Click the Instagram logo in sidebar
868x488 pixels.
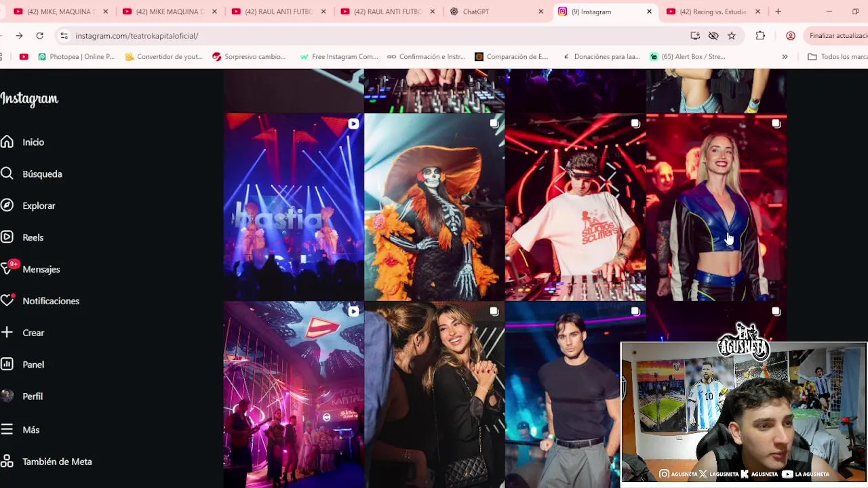tap(29, 99)
